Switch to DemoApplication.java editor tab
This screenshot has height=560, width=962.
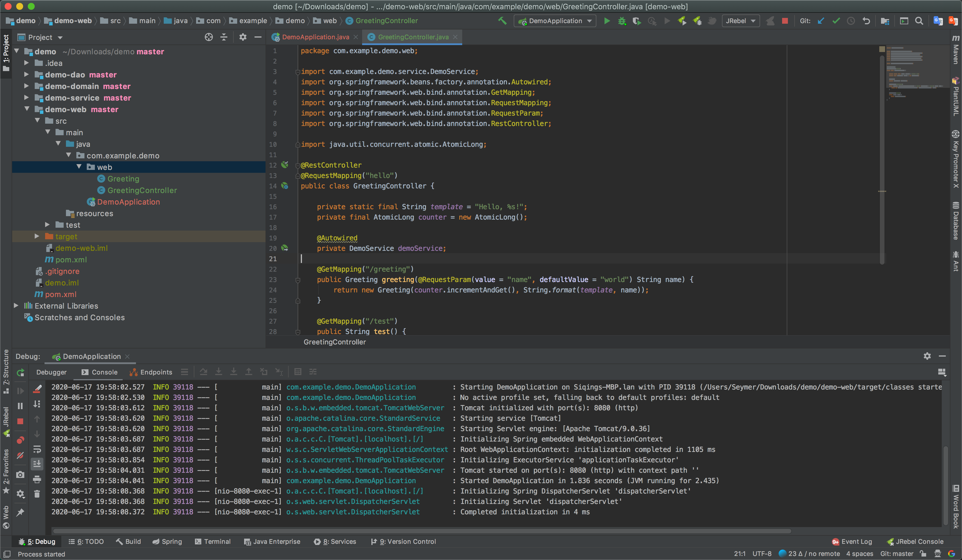(315, 37)
